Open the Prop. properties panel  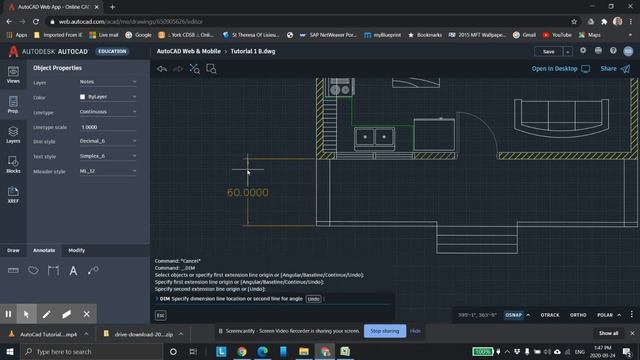13,105
